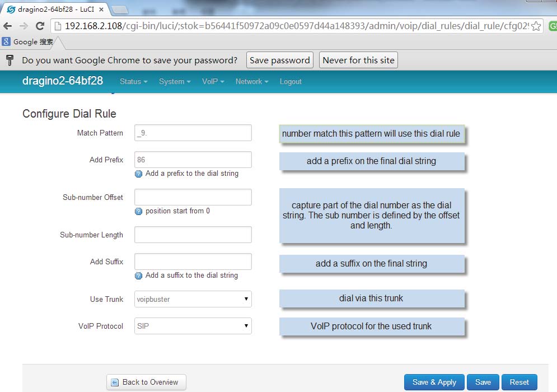Bookmark page using the star icon
The image size is (557, 392).
pos(536,26)
